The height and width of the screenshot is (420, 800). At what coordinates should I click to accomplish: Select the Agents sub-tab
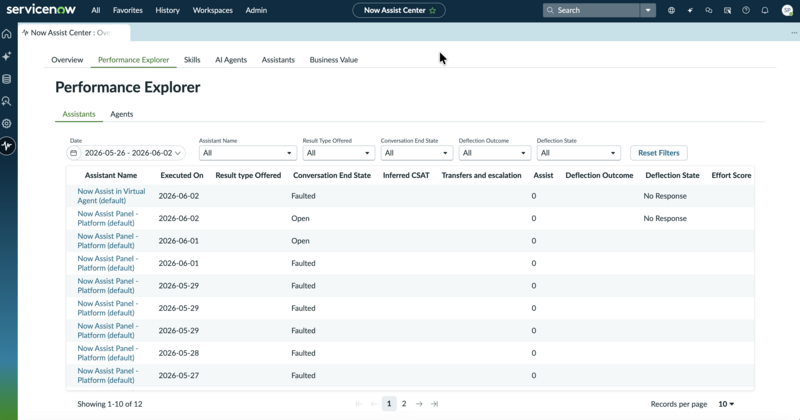[121, 114]
